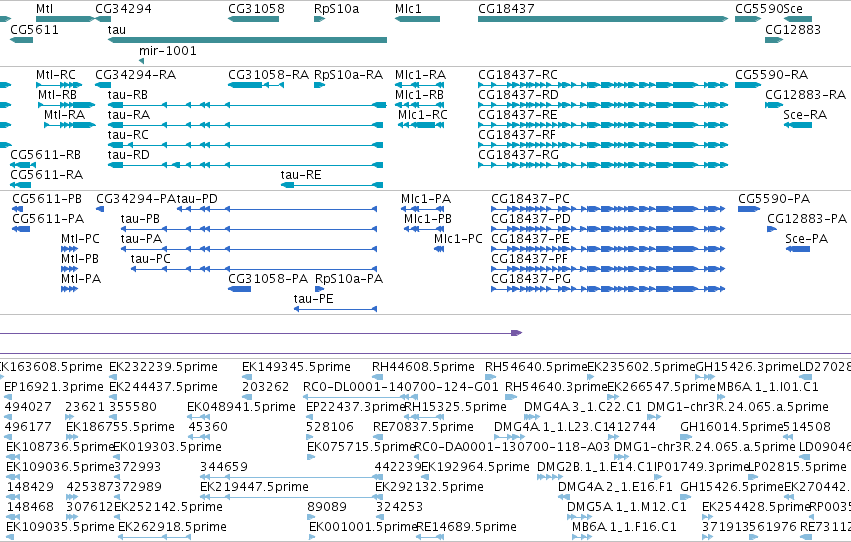Click the CG18437-PG protein label
The width and height of the screenshot is (851, 542).
coord(531,278)
